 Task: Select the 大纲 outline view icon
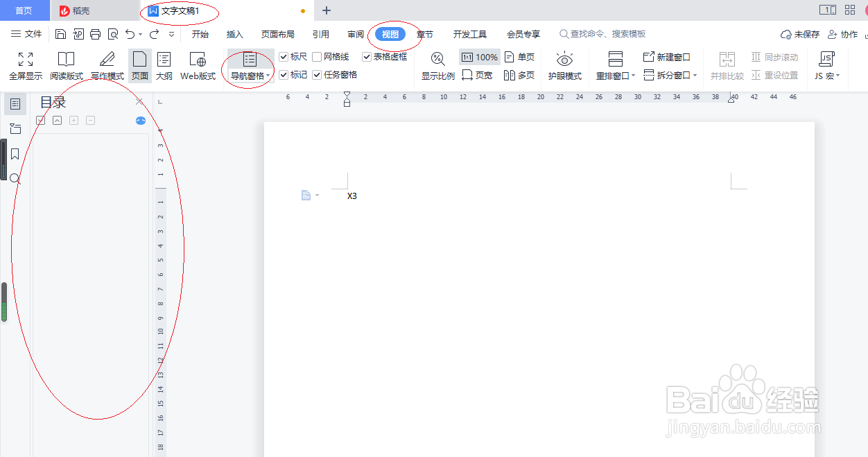coord(166,66)
